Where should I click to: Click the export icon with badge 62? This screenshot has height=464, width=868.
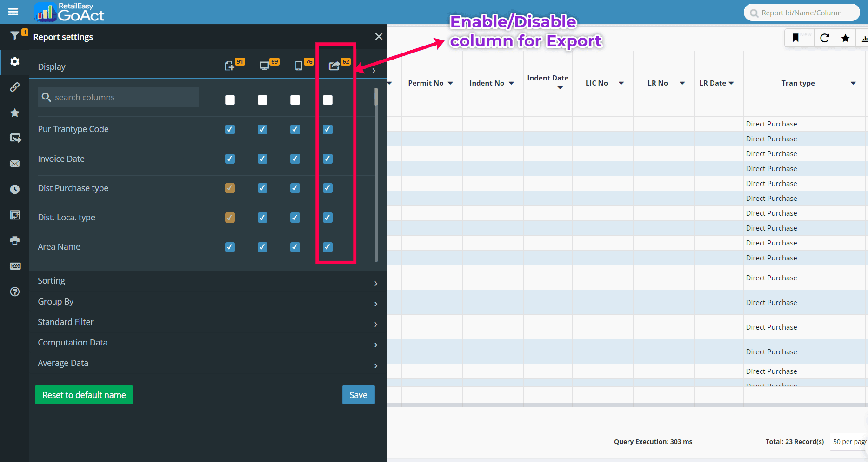pyautogui.click(x=334, y=66)
